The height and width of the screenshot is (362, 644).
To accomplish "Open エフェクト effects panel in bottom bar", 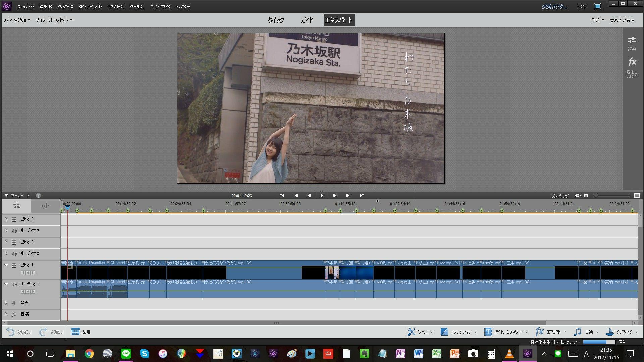I will pos(550,332).
